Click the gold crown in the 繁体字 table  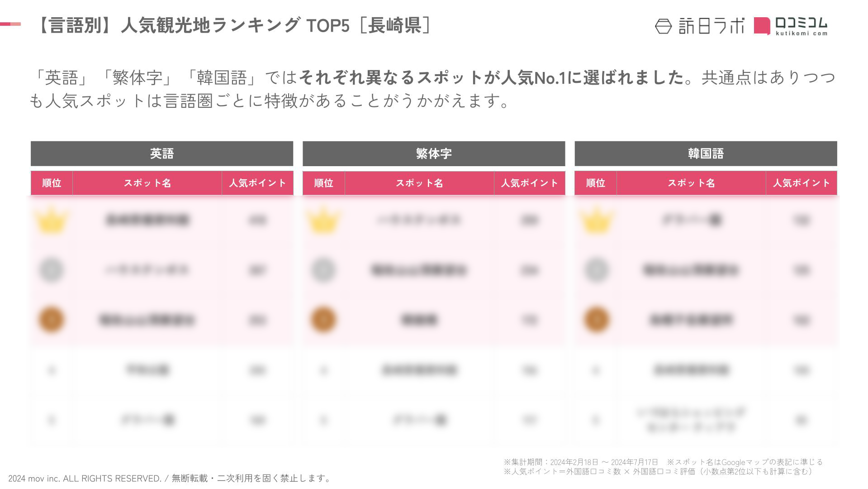pos(323,220)
